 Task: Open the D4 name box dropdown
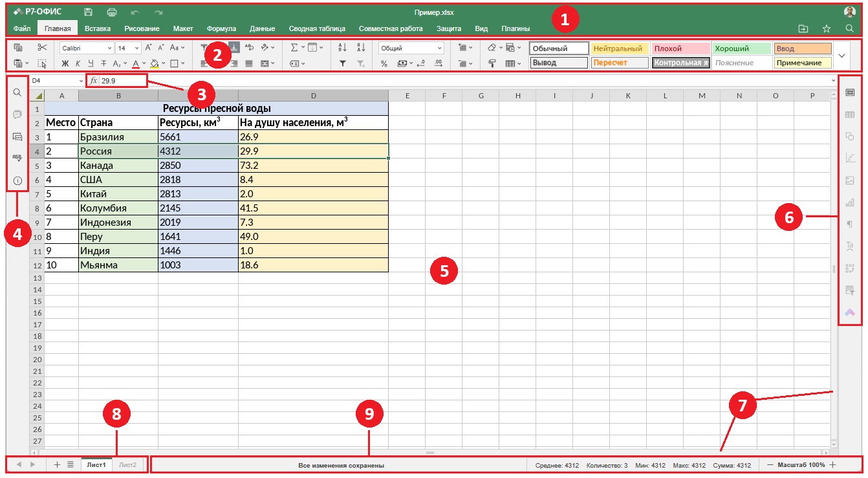point(81,81)
